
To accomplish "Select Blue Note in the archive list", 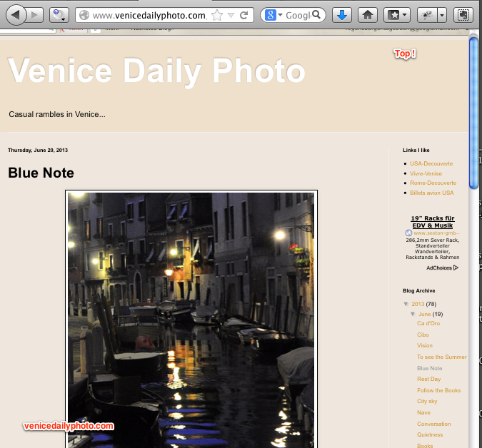I will coord(429,368).
